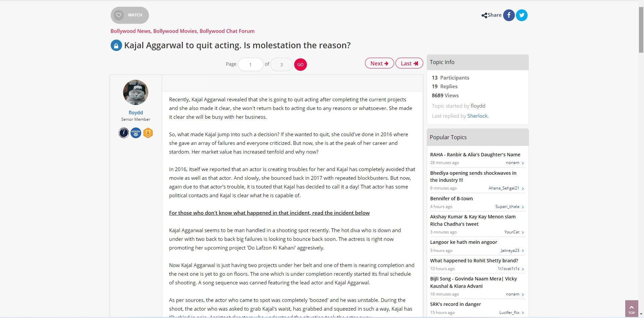Click floydd's orange hexagon badge

coord(148,133)
